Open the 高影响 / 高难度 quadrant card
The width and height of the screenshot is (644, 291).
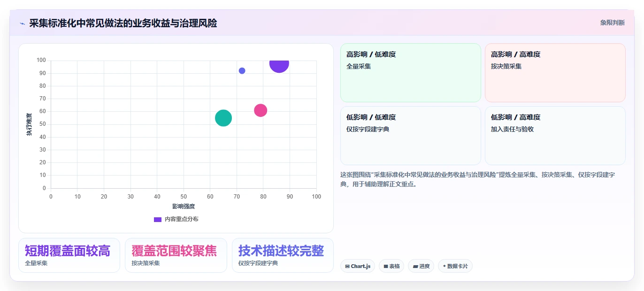(x=555, y=73)
